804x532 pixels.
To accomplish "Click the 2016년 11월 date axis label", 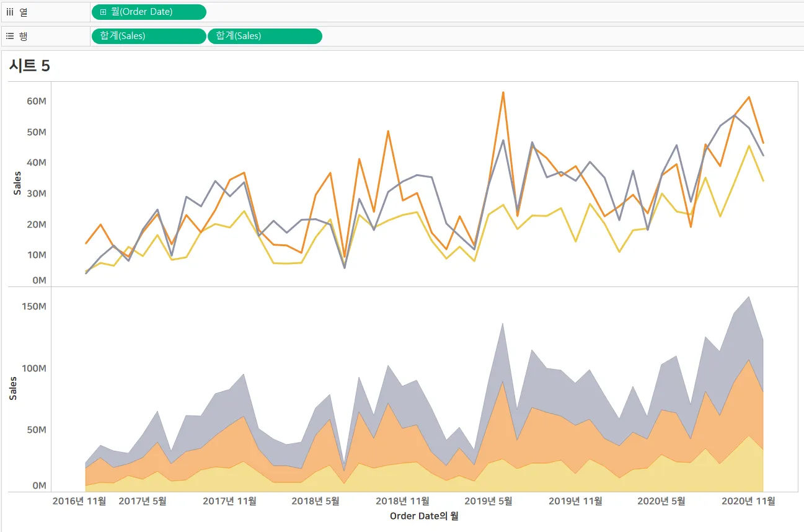I will (x=79, y=500).
